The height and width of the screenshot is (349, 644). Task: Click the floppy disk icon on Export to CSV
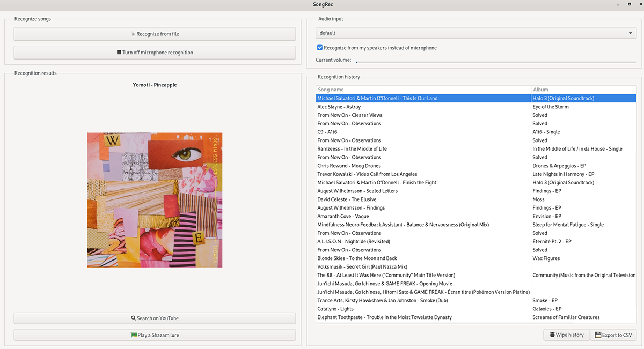click(x=597, y=335)
